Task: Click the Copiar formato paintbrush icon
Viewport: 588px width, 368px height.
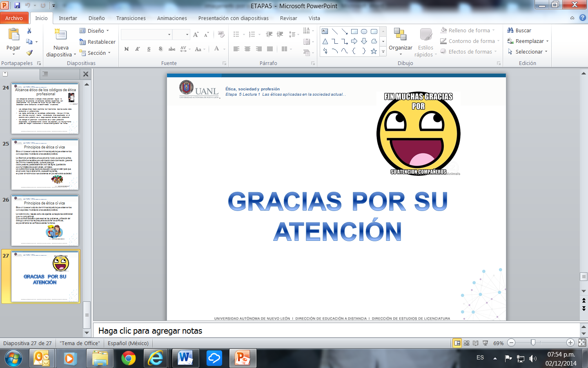Action: click(x=29, y=52)
